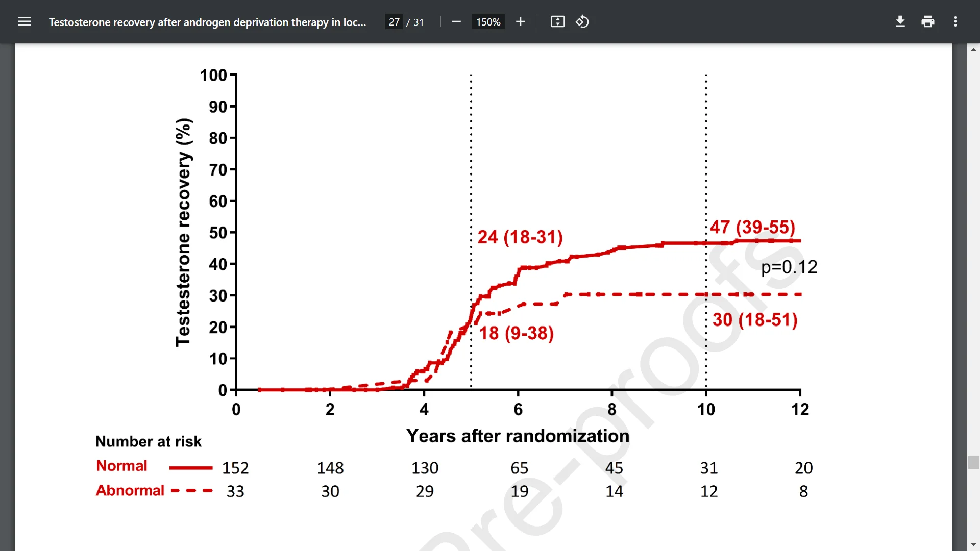
Task: Click the 'Number at risk' heading
Action: click(x=149, y=441)
